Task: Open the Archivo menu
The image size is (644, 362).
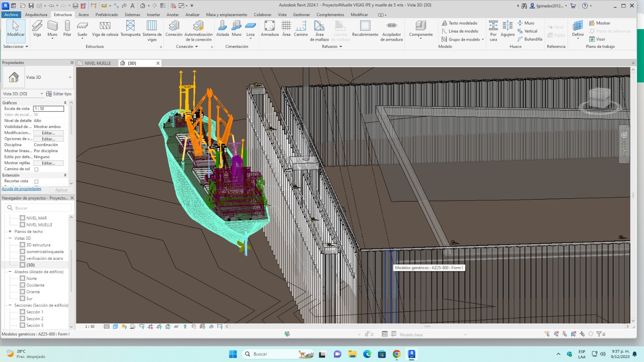Action: [11, 14]
